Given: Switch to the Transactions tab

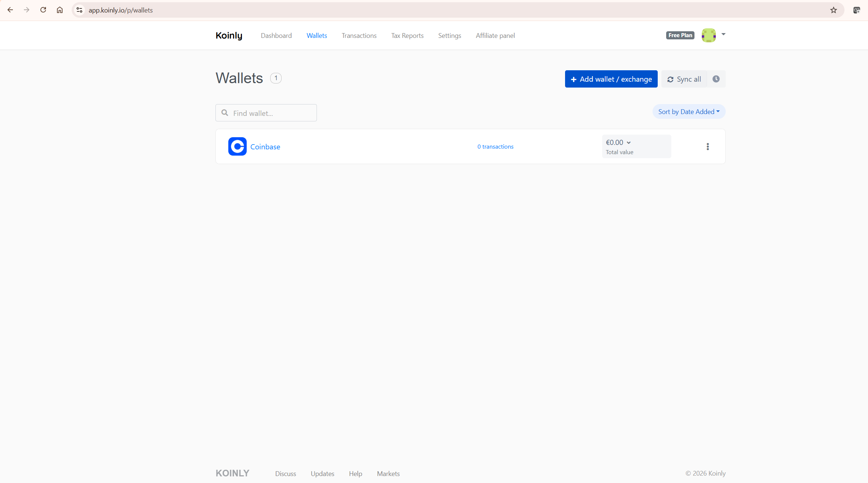Looking at the screenshot, I should tap(359, 35).
